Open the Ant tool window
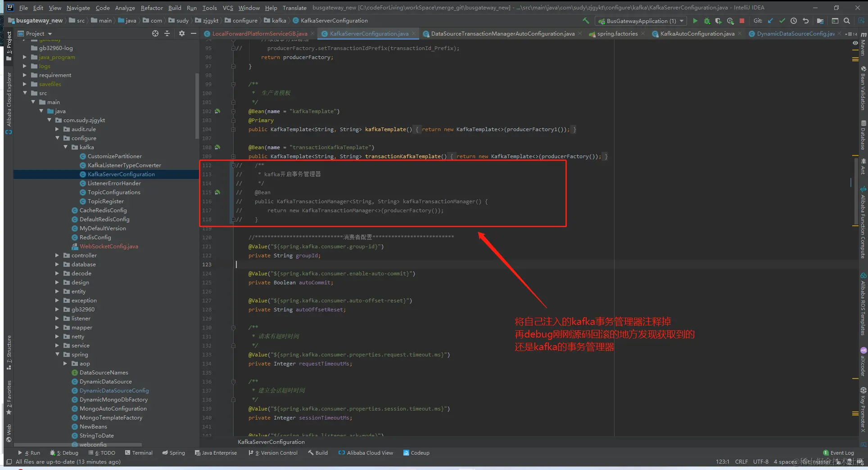 [863, 167]
